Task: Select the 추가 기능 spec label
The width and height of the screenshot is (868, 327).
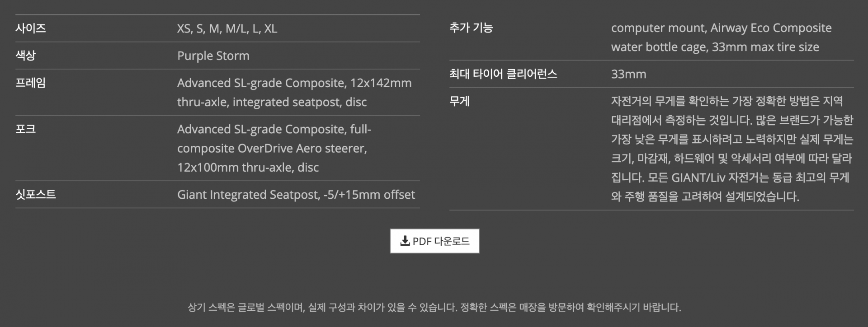Action: pyautogui.click(x=471, y=28)
